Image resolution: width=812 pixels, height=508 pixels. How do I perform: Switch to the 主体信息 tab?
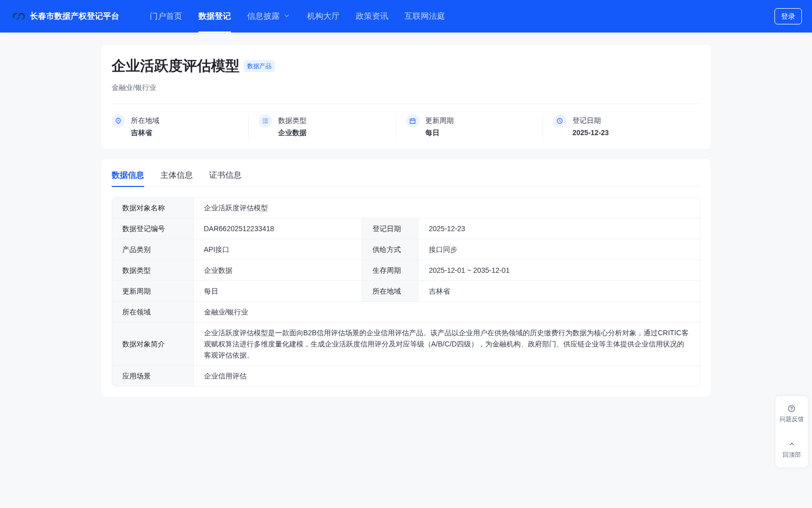tap(177, 175)
